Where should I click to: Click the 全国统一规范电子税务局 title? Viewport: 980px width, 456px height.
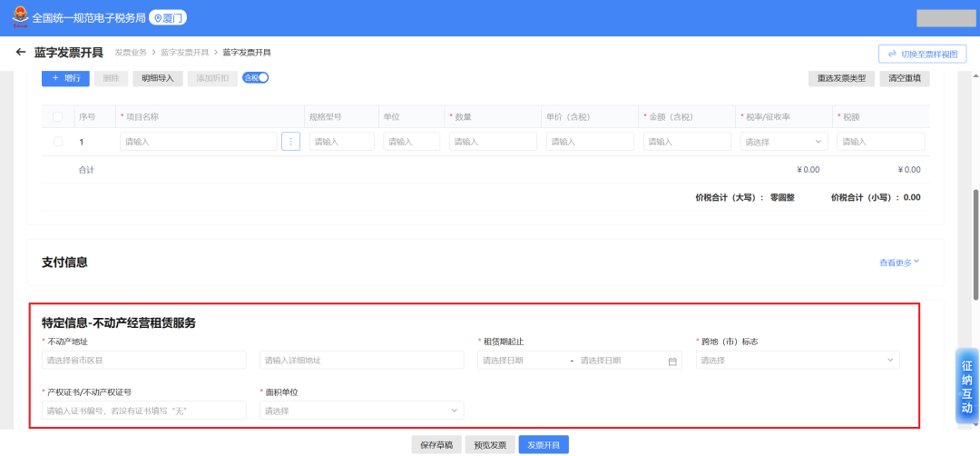click(x=89, y=18)
